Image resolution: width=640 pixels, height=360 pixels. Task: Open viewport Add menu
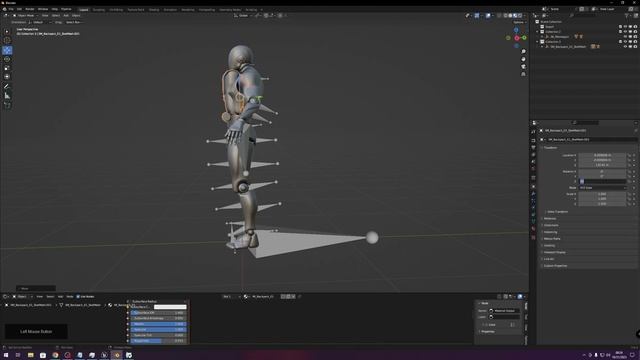(66, 16)
